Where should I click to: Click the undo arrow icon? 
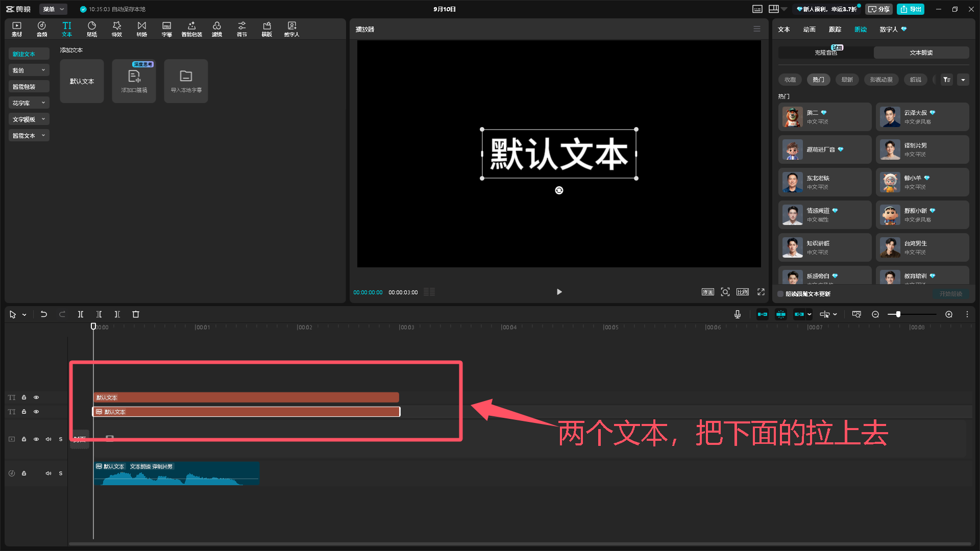point(44,314)
